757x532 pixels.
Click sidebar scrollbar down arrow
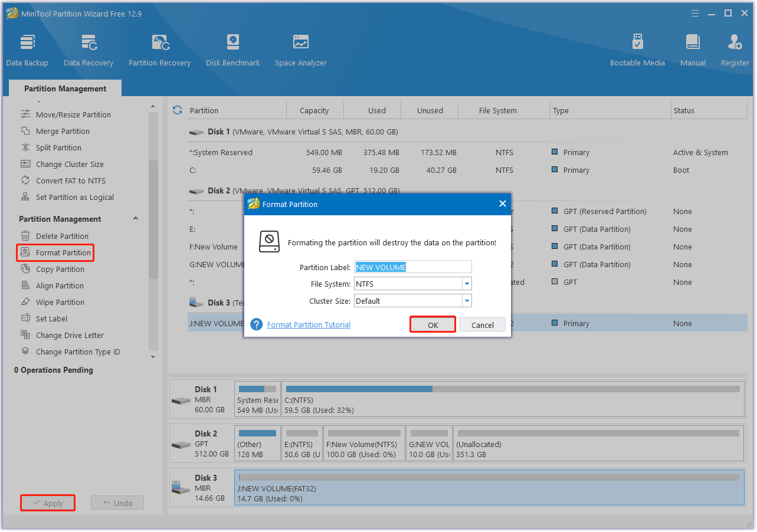(153, 357)
